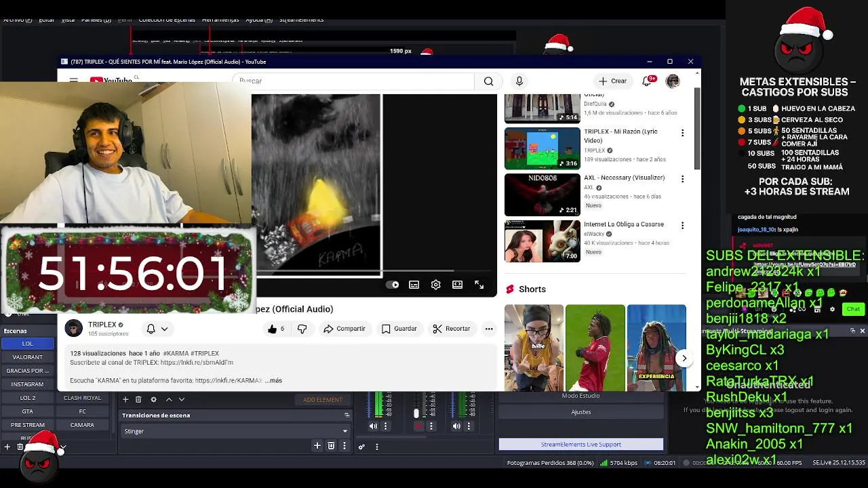Move source up with the arrow
Viewport: 868px width, 488px height.
(169, 399)
